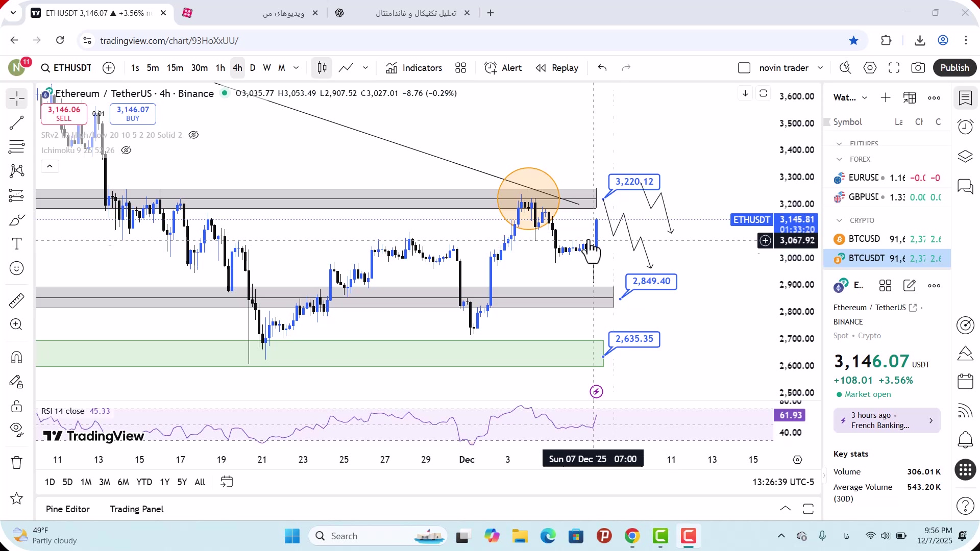Activate the zoom in tool
This screenshot has width=980, height=551.
click(17, 324)
